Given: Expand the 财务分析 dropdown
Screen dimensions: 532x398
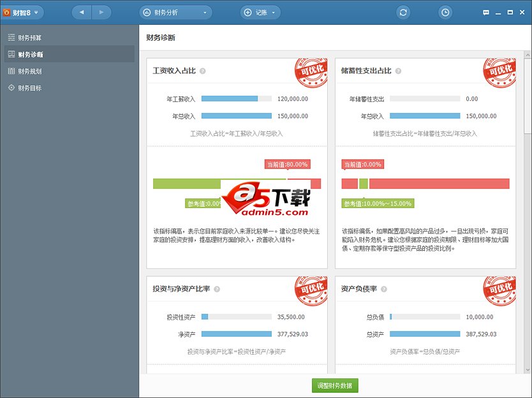Looking at the screenshot, I should tap(175, 12).
